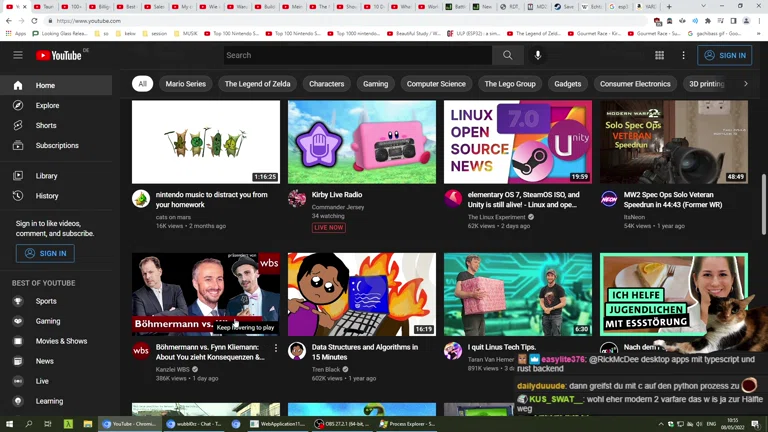Click the SIGN IN button in header
The width and height of the screenshot is (768, 432).
tap(723, 55)
